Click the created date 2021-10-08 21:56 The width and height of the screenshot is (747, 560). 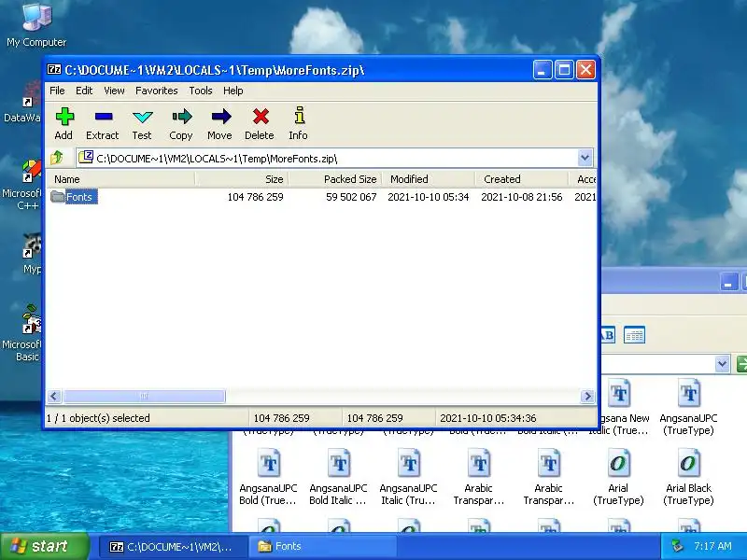[x=522, y=197]
